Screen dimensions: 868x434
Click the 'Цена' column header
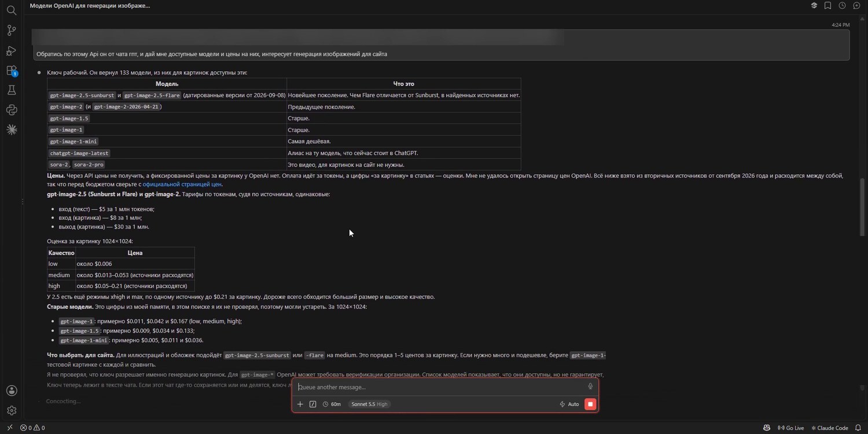click(135, 253)
